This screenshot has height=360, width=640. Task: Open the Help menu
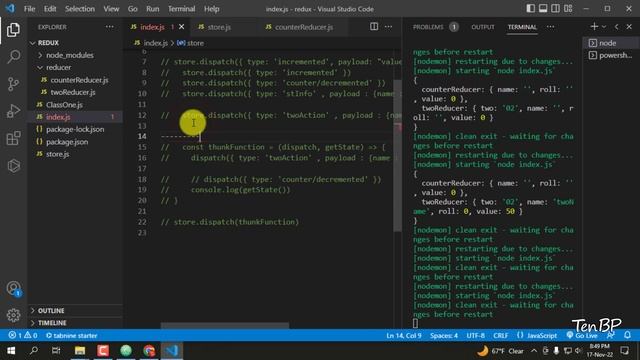click(211, 9)
